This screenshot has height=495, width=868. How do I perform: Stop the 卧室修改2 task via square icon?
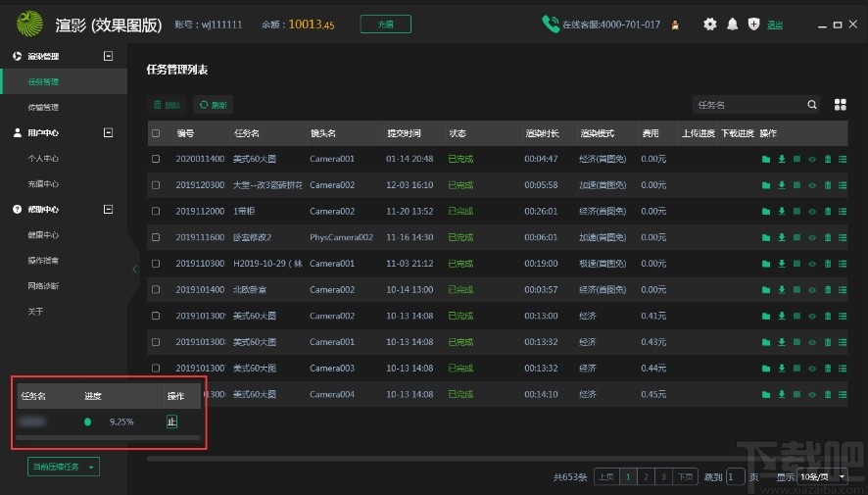pyautogui.click(x=796, y=237)
